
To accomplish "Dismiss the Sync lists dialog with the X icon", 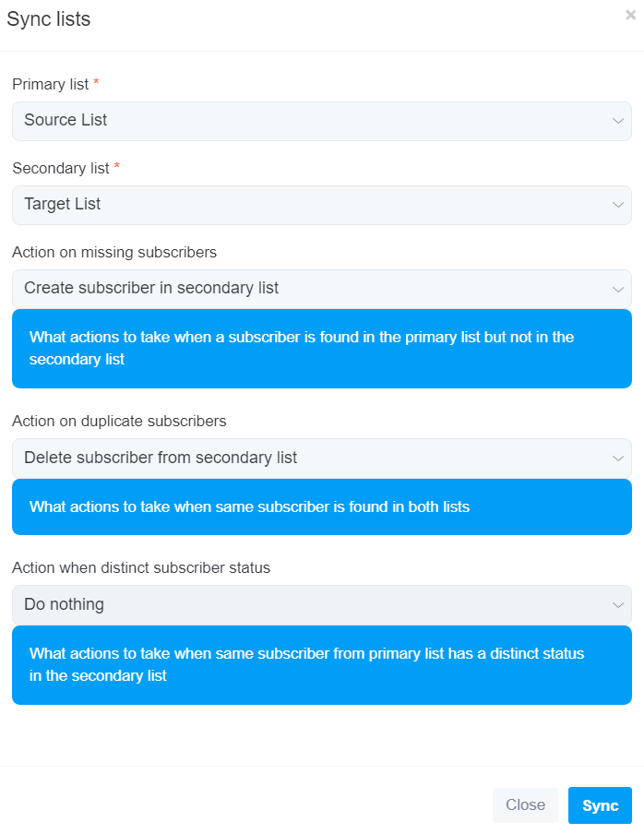I will click(x=631, y=15).
